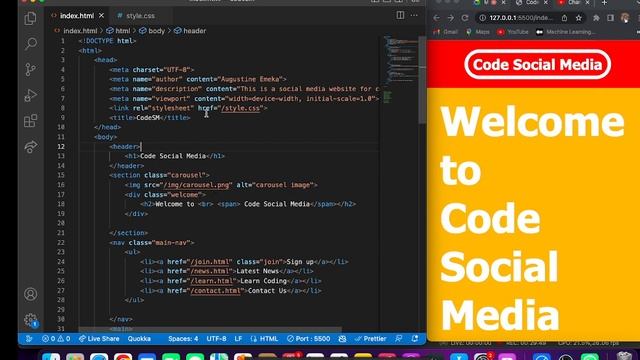Go back in the browser

click(x=436, y=18)
